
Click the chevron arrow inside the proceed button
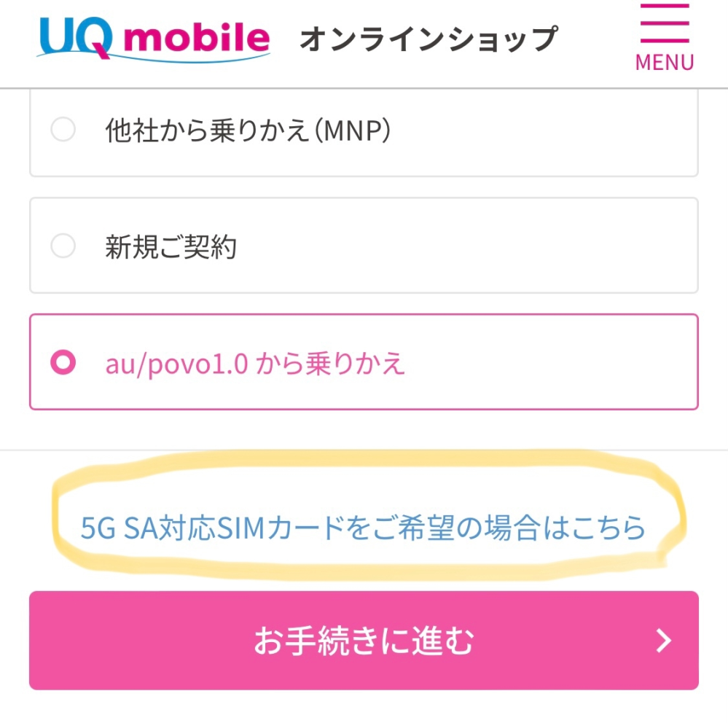pos(663,641)
